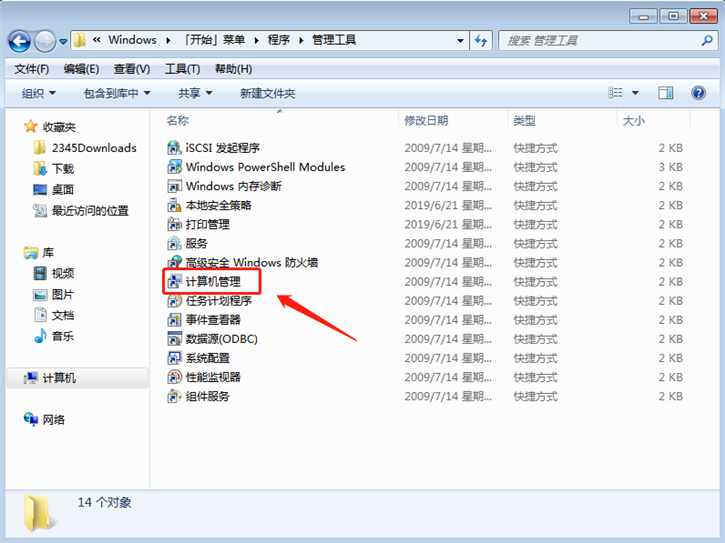Click the 程序 breadcrumb segment

pos(279,40)
